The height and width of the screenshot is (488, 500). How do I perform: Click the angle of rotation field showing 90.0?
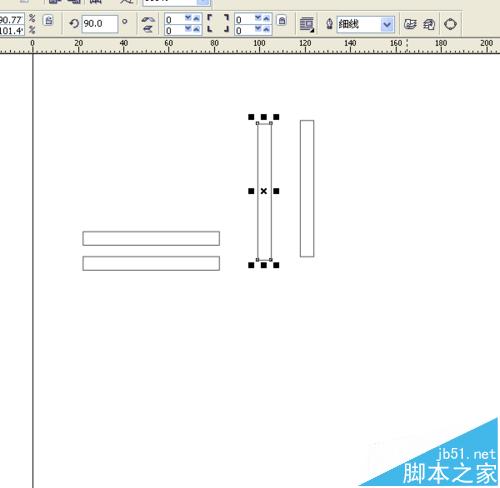[x=99, y=24]
